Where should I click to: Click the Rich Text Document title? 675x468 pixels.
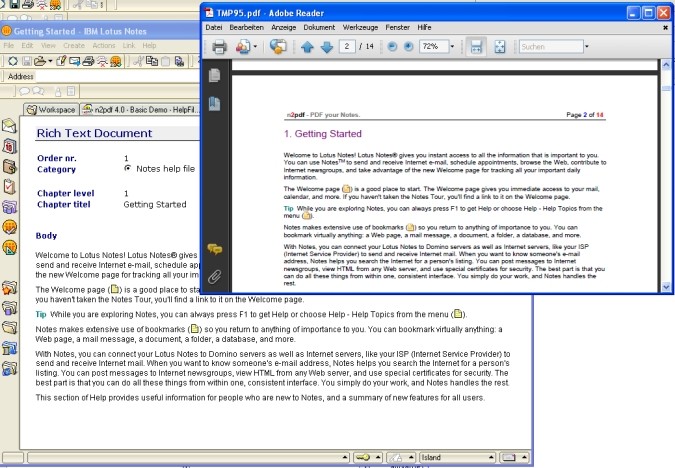(x=94, y=133)
